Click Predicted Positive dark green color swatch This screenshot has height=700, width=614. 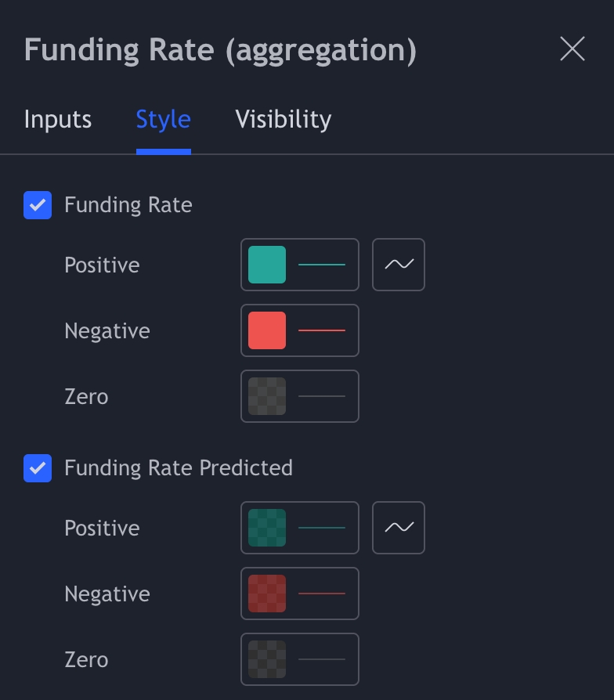coord(267,528)
